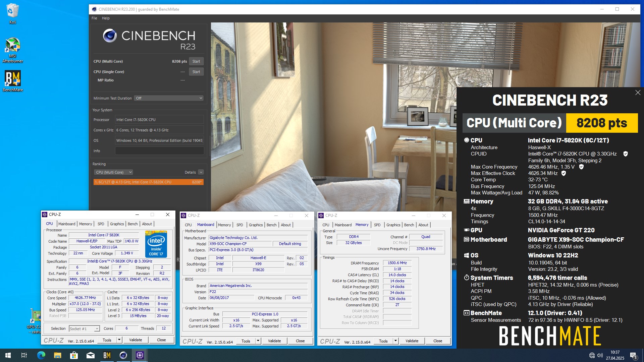Click the Intel Core i7 logo in CPU-Z

coord(156,244)
